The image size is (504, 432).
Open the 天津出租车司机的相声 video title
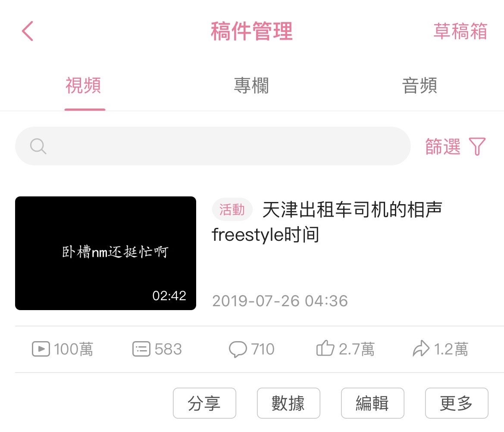coord(327,222)
